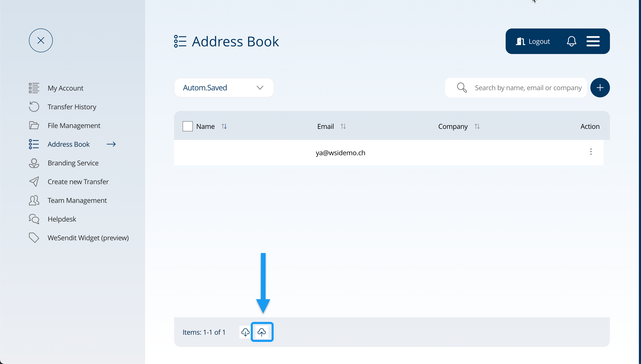
Task: Close the sidebar with X circle
Action: pyautogui.click(x=41, y=40)
